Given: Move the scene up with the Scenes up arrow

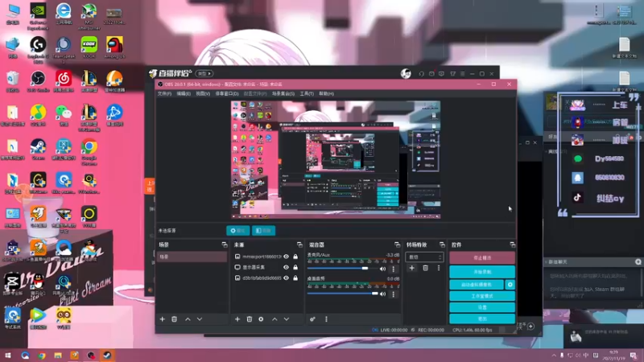Looking at the screenshot, I should (188, 319).
